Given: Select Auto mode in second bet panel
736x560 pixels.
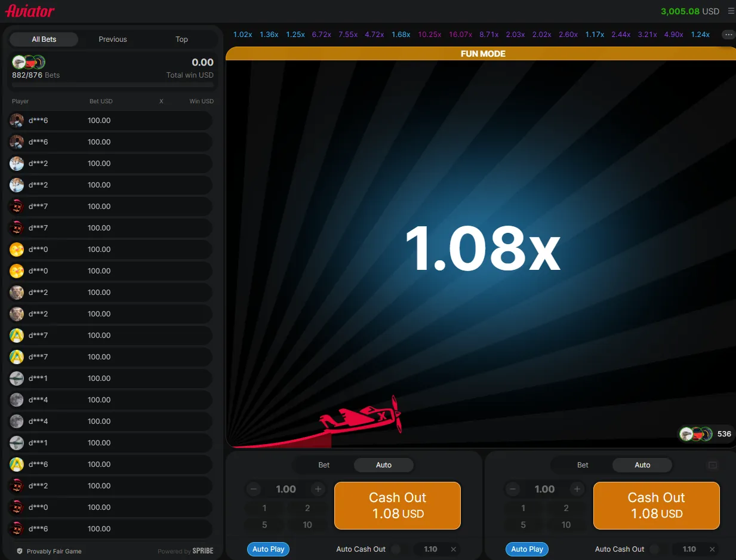Looking at the screenshot, I should [642, 465].
